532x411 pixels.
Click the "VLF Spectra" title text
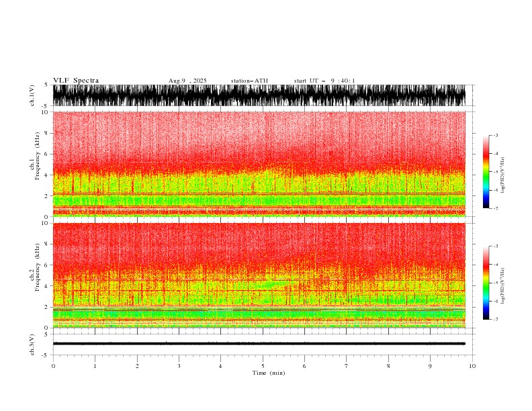click(76, 81)
